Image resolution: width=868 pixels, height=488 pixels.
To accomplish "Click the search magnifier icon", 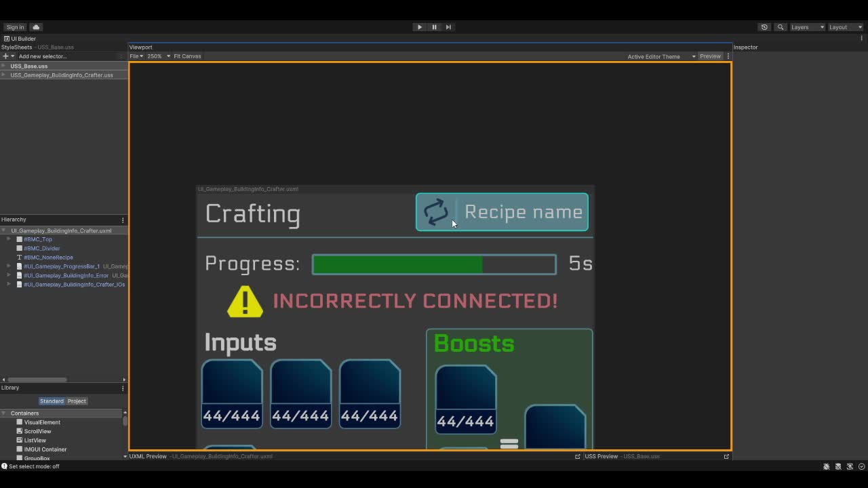I will (781, 27).
